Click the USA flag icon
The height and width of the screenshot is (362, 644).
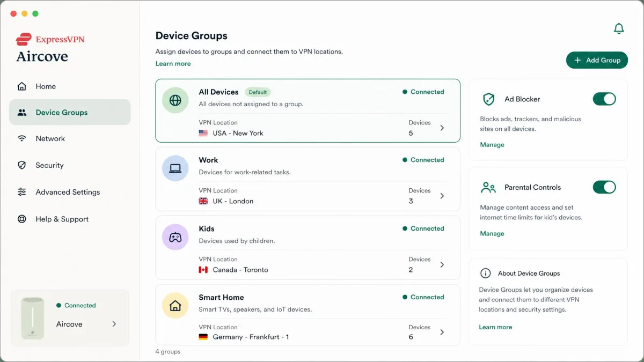click(x=203, y=133)
